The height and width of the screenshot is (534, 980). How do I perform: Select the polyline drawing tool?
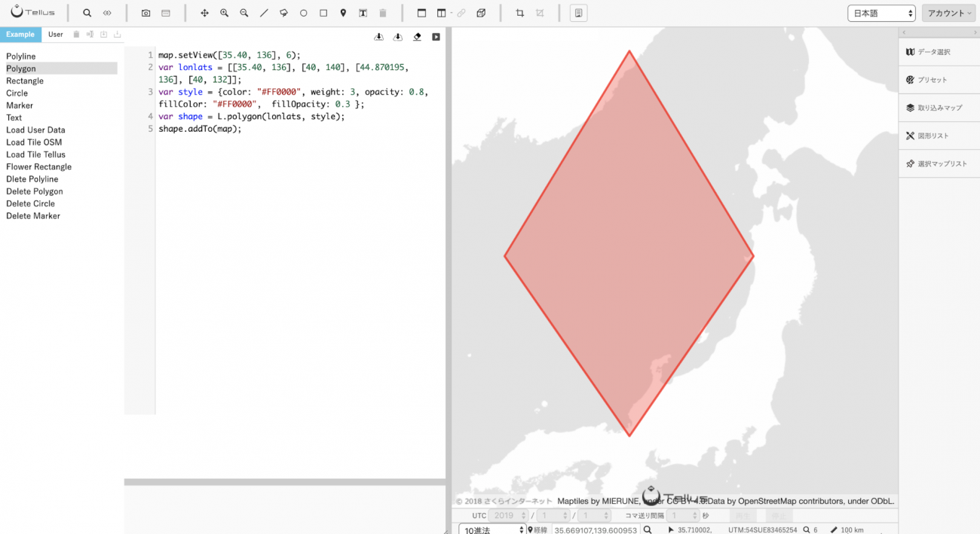(264, 14)
